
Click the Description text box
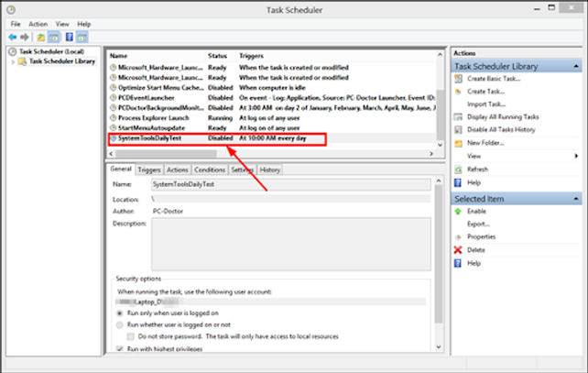(291, 245)
